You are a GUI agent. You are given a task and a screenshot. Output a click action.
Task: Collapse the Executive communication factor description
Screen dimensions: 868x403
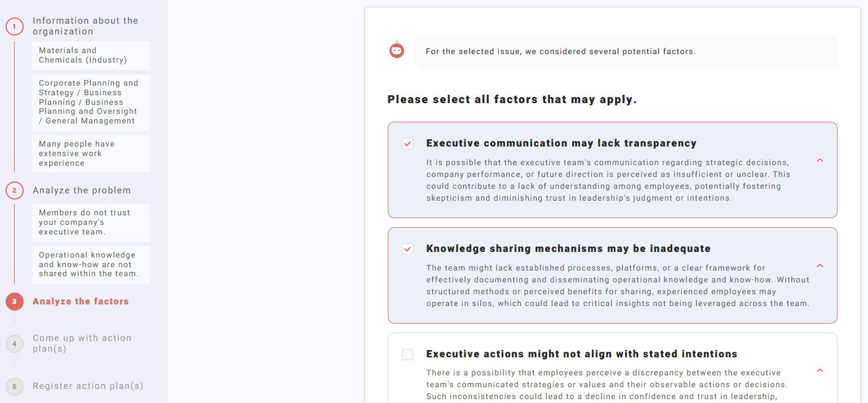(x=820, y=161)
